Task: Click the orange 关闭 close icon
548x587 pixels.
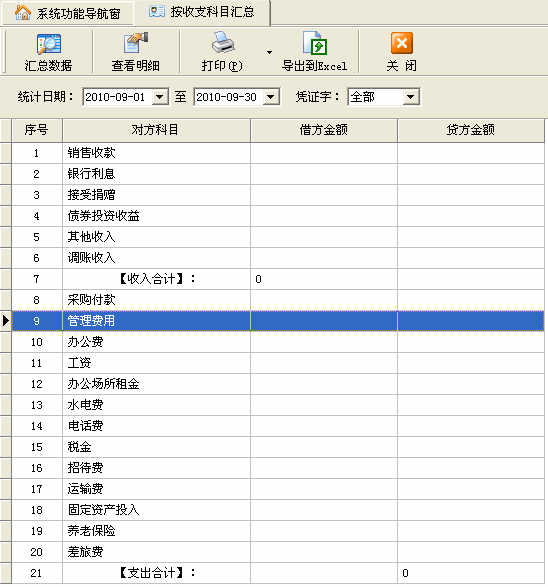Action: [x=402, y=43]
